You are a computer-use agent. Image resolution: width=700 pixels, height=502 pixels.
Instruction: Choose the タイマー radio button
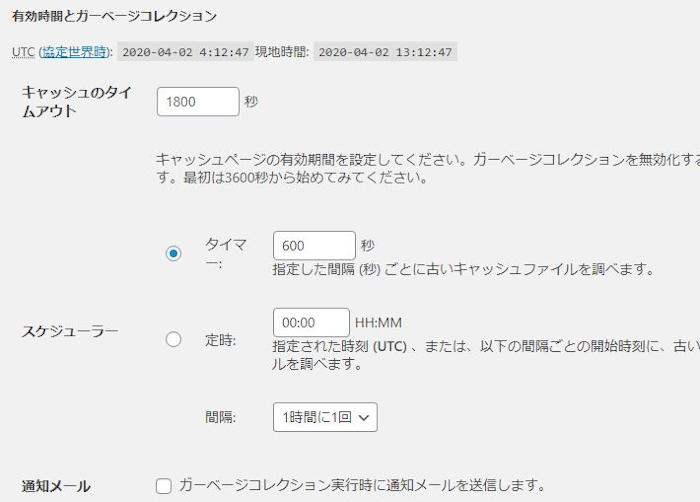[x=173, y=254]
